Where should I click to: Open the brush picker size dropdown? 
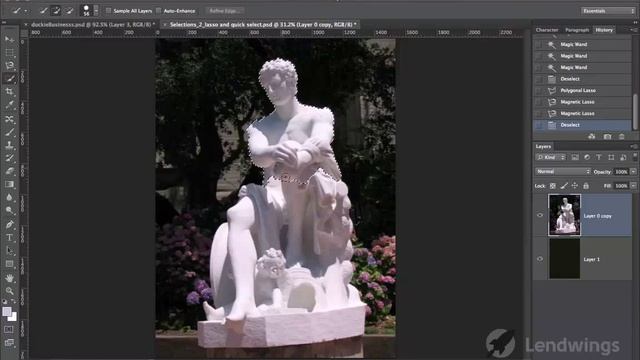point(96,11)
